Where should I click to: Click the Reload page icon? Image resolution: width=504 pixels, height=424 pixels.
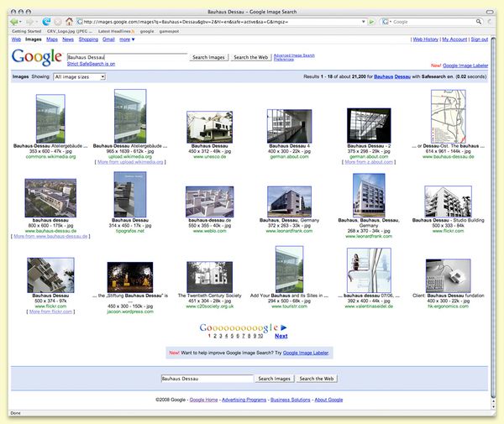pyautogui.click(x=45, y=21)
